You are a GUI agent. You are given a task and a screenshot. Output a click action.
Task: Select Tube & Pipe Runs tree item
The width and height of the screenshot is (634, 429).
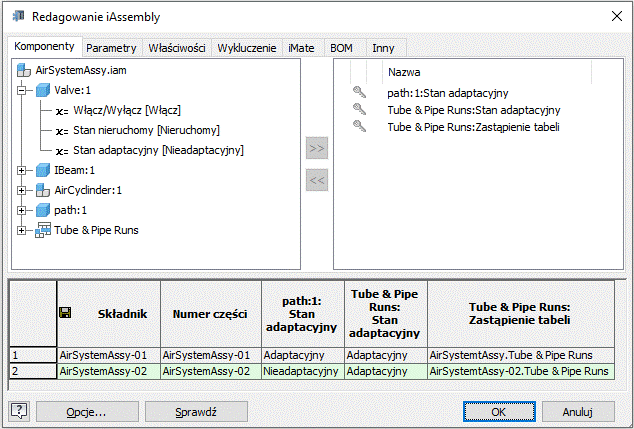click(x=96, y=230)
